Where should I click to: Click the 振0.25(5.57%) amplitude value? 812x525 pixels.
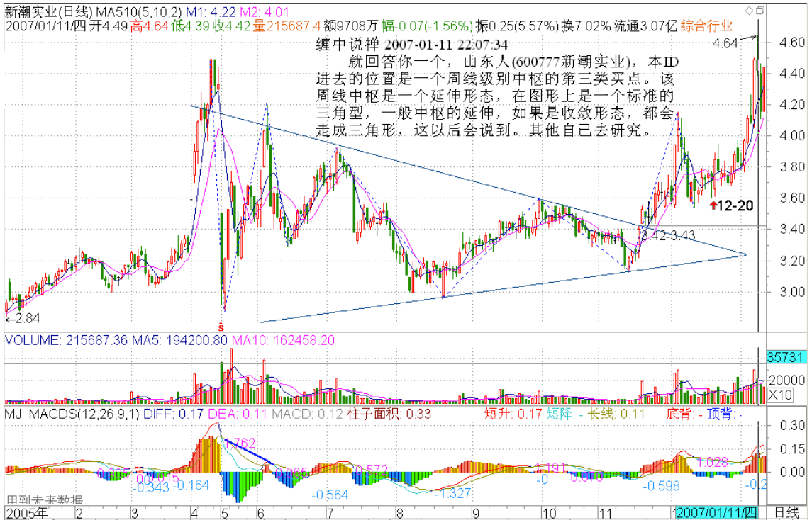518,26
